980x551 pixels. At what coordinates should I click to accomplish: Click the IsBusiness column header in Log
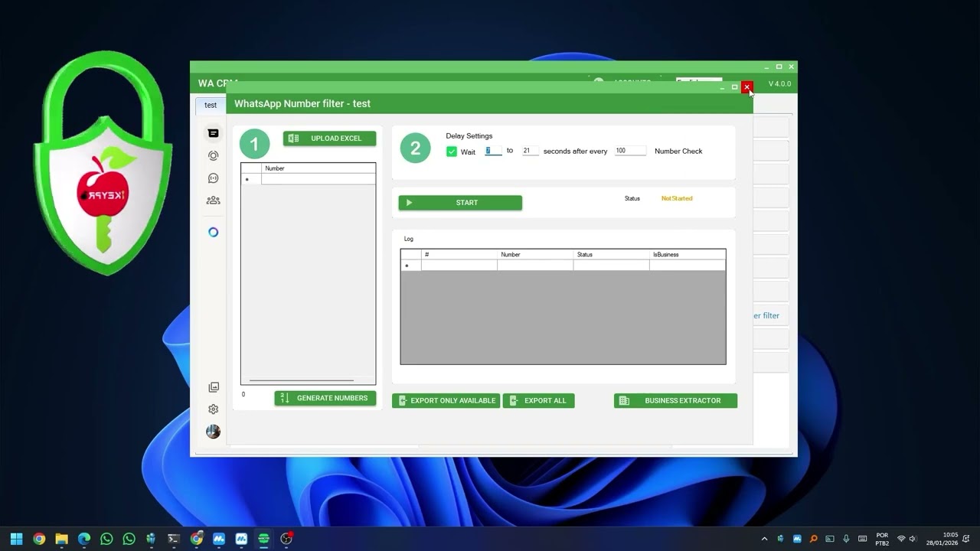tap(687, 254)
